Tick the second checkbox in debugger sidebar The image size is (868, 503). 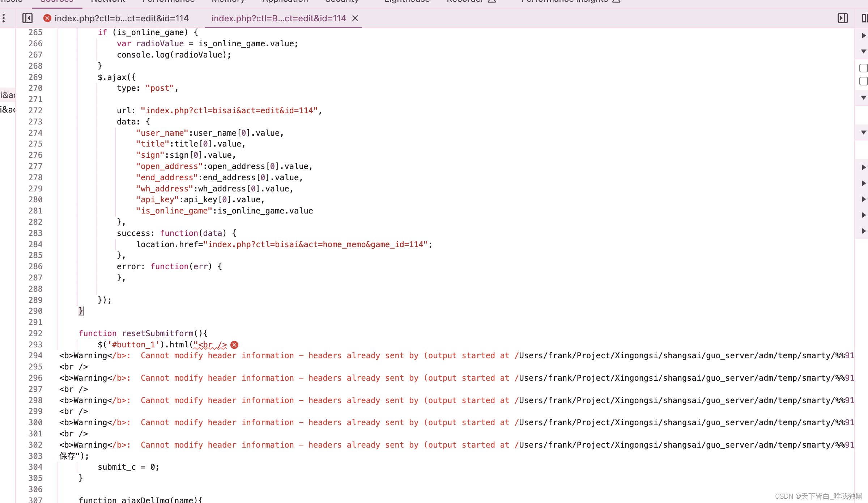[863, 81]
